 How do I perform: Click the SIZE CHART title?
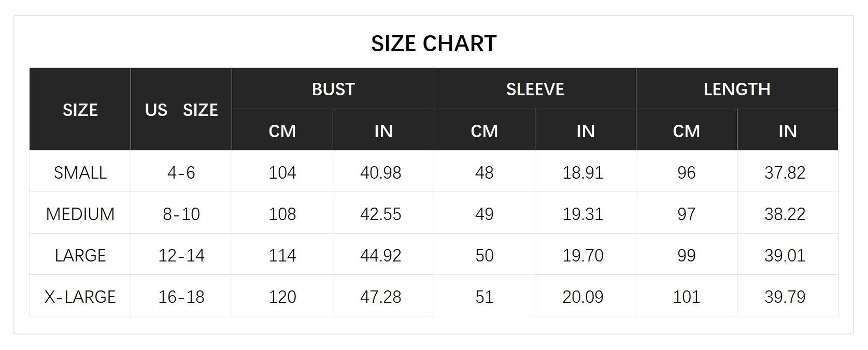tap(434, 43)
